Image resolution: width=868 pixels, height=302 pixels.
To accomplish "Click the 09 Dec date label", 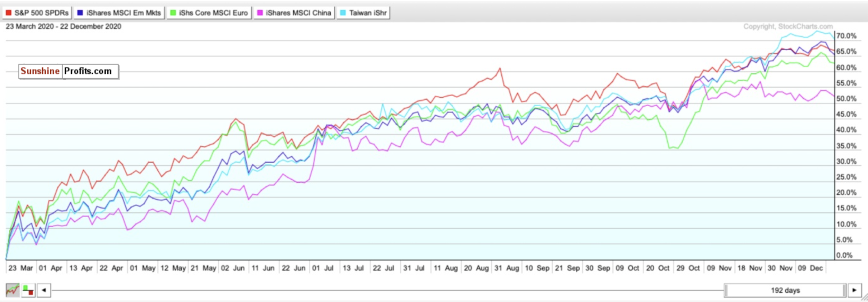I will 810,268.
